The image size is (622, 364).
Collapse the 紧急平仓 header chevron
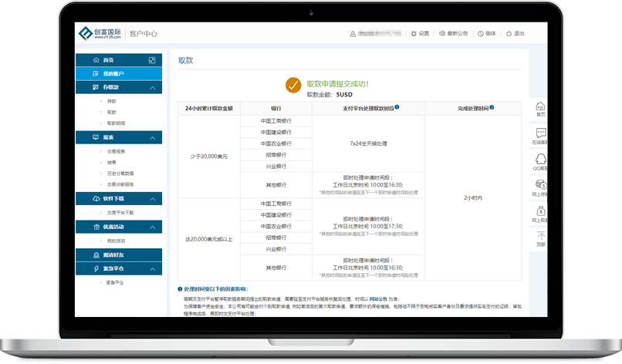click(153, 269)
